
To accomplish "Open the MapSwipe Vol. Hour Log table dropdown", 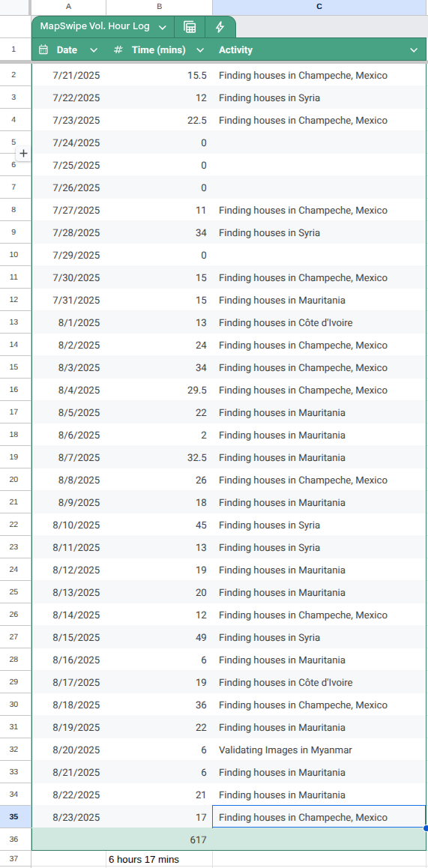I will pyautogui.click(x=162, y=27).
